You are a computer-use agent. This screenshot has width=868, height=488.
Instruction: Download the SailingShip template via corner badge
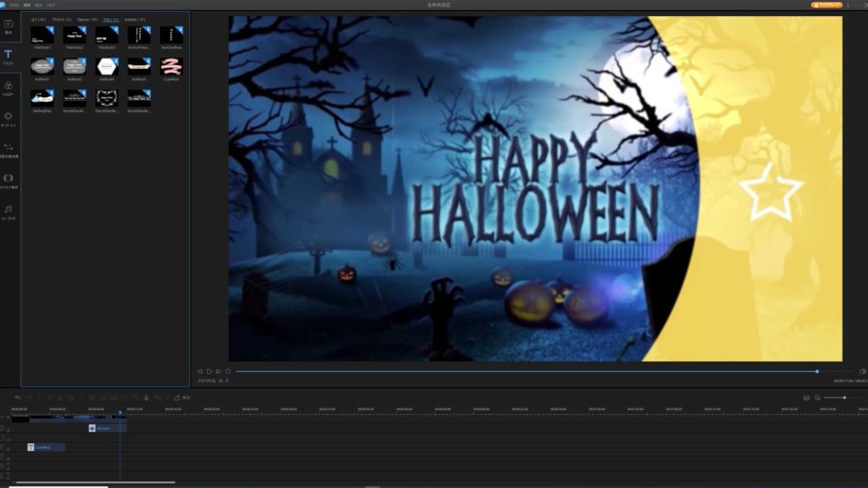(51, 92)
